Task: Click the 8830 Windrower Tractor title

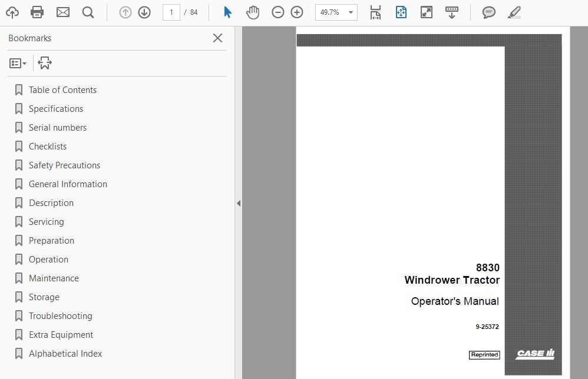Action: click(452, 274)
